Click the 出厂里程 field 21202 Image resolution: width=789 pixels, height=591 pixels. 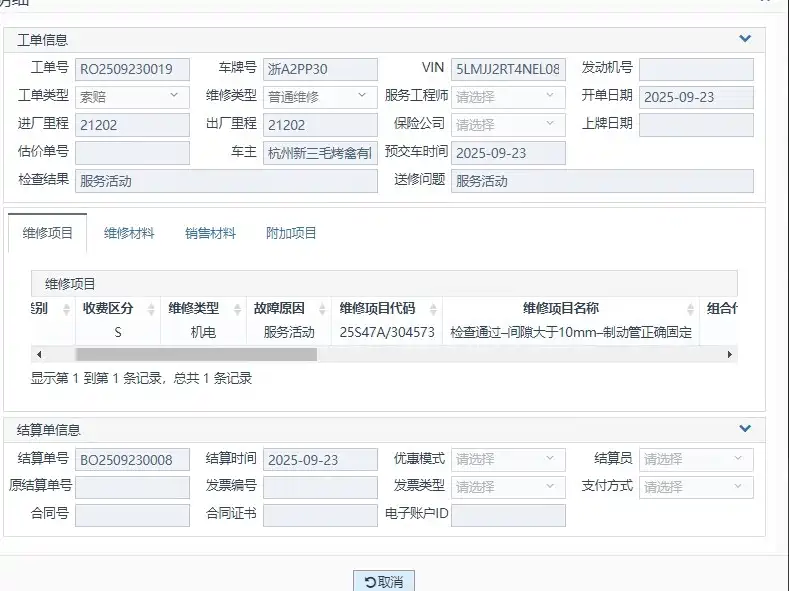pos(320,124)
